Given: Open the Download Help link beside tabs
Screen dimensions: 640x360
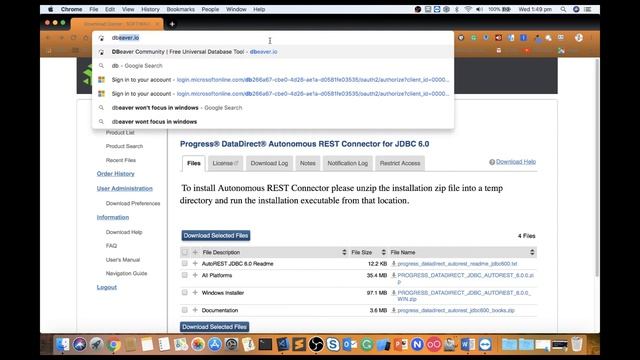Looking at the screenshot, I should click(x=516, y=162).
